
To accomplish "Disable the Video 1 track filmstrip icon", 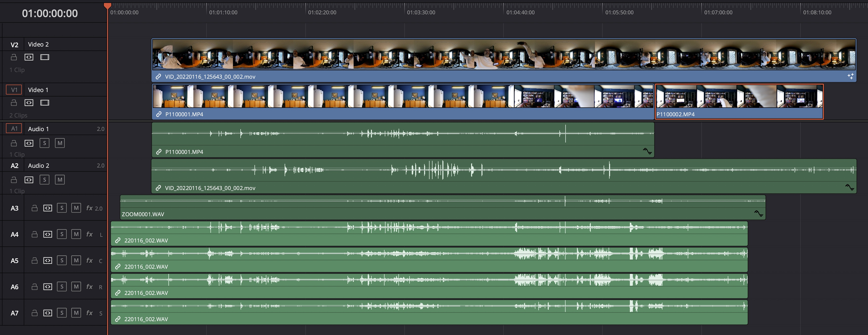I will [45, 103].
